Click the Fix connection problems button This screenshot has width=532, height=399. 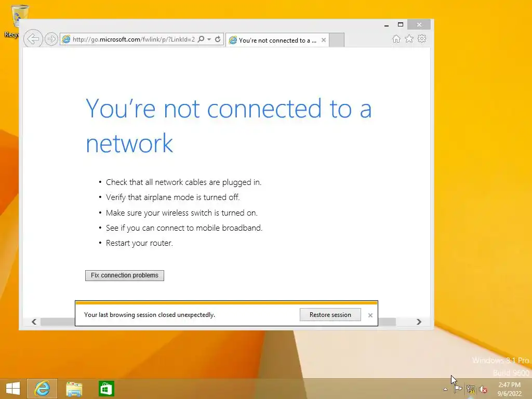click(125, 275)
